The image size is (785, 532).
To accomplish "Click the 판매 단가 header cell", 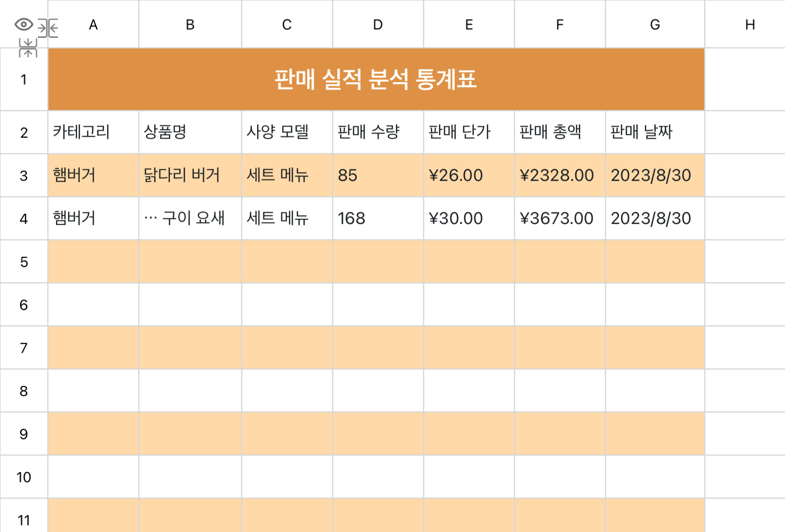I will coord(469,133).
